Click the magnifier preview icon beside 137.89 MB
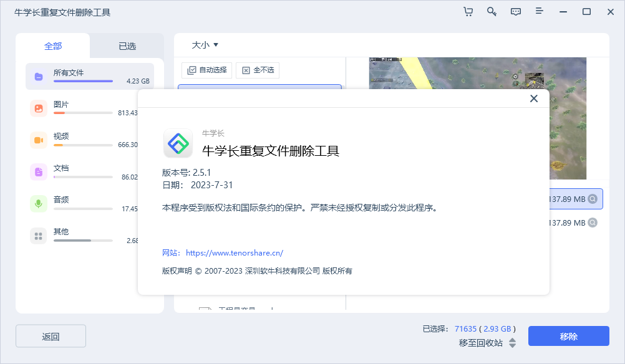Screen dimensions: 625x364 coord(591,198)
